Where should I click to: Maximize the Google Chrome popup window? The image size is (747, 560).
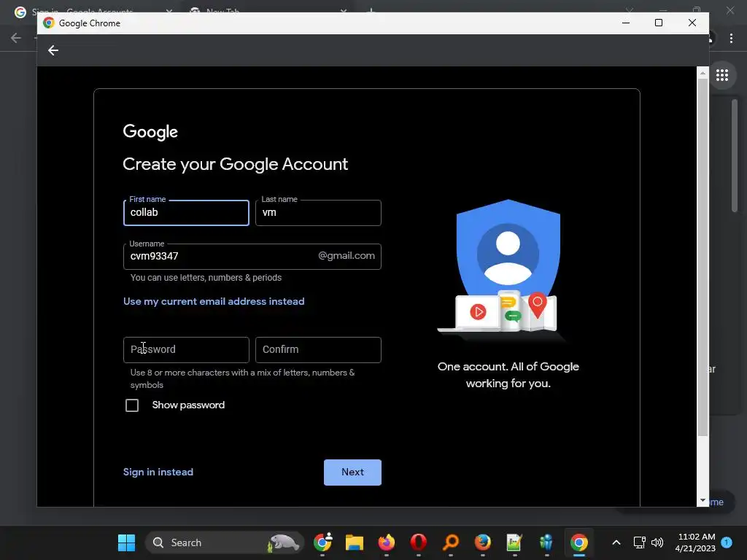pyautogui.click(x=659, y=23)
